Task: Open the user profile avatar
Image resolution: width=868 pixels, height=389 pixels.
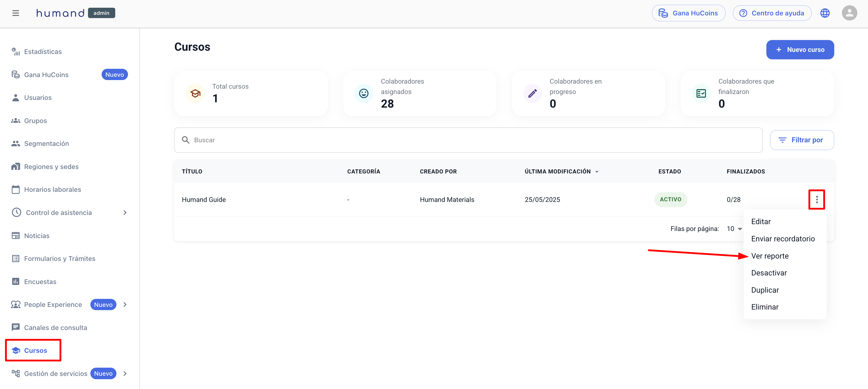Action: [x=849, y=13]
